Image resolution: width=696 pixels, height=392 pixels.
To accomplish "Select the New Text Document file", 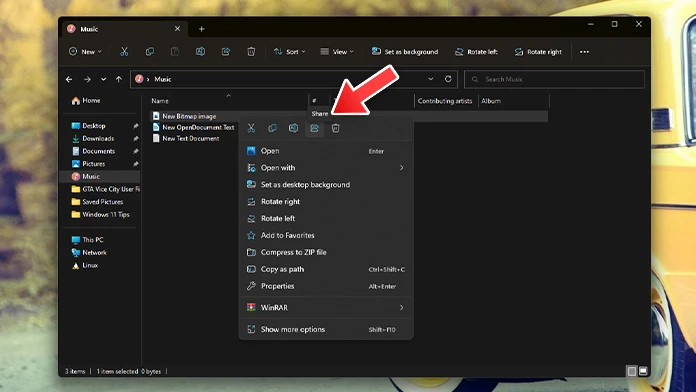I will point(186,139).
